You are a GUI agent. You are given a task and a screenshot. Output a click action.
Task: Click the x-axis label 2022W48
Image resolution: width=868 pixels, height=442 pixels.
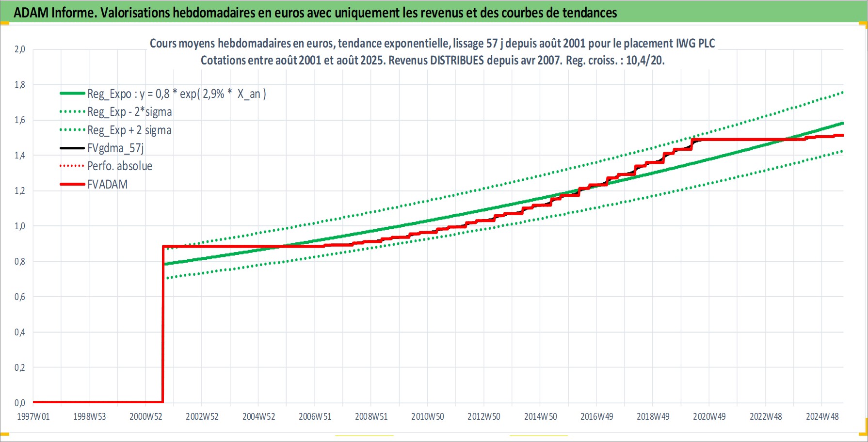766,416
